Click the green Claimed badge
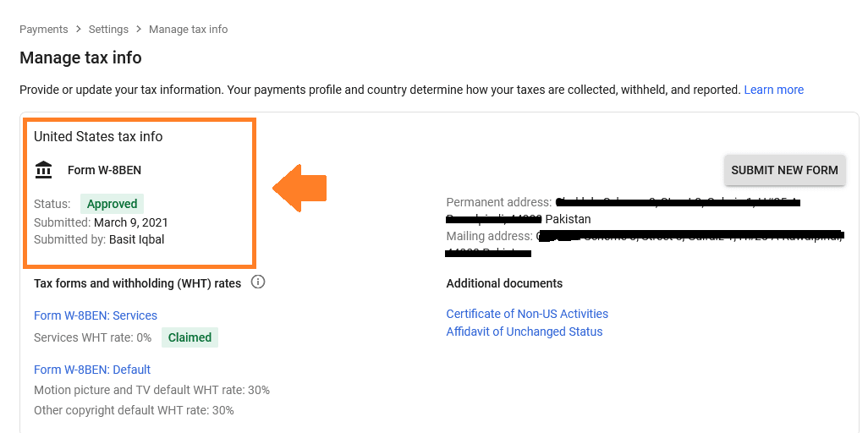868x433 pixels. coord(190,337)
